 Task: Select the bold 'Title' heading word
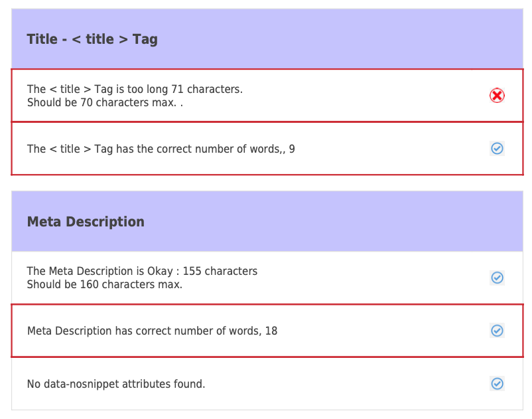42,39
